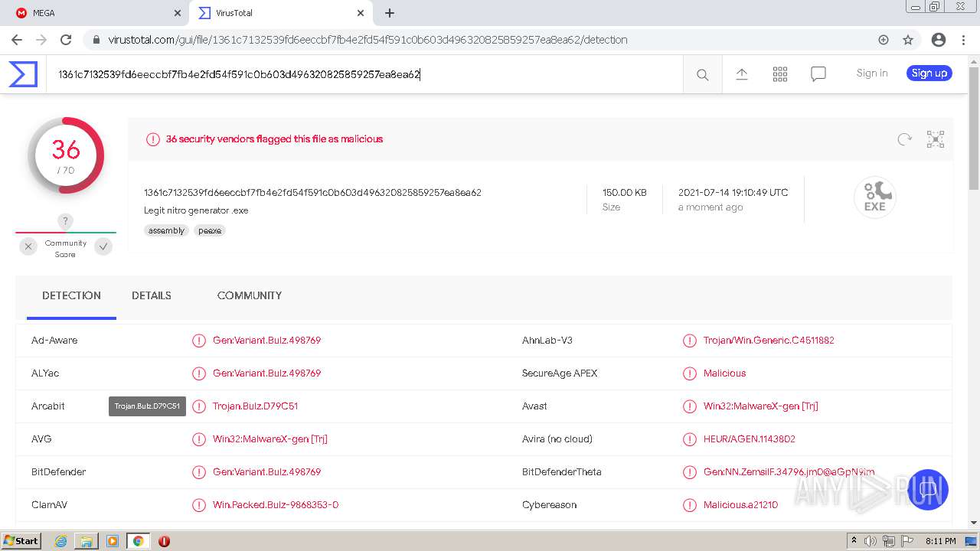Click the Internet Explorer taskbar icon
The image size is (980, 551).
61,541
